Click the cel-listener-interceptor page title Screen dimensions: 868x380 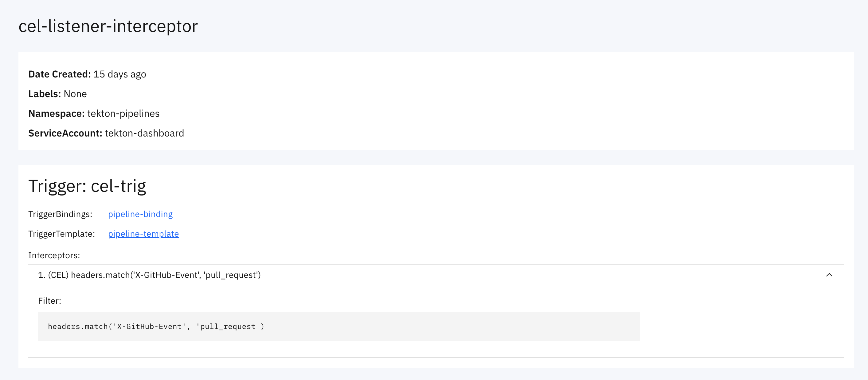click(x=108, y=26)
